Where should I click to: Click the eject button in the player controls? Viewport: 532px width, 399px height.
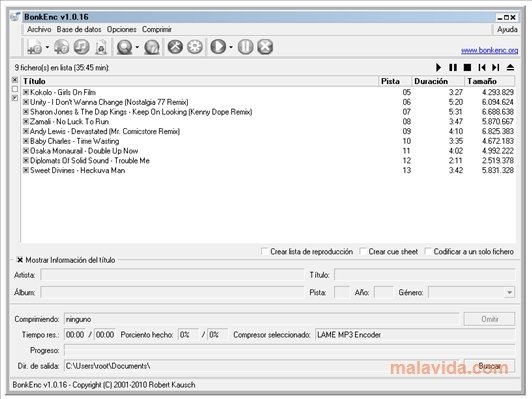pyautogui.click(x=510, y=68)
